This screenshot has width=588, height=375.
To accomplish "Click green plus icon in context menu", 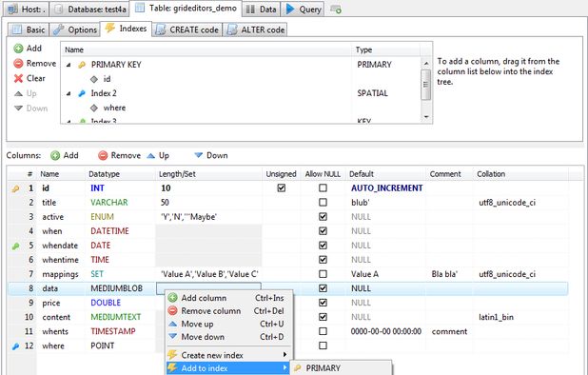I will 172,298.
